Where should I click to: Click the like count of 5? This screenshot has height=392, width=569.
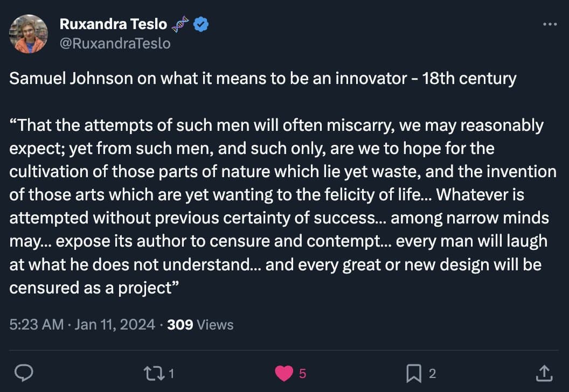click(x=302, y=373)
